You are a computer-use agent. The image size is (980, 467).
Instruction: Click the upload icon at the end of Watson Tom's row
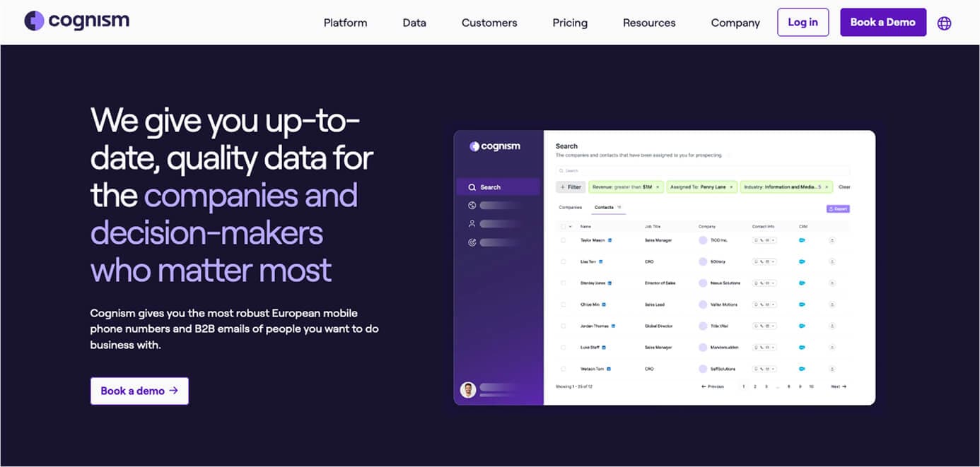[831, 368]
